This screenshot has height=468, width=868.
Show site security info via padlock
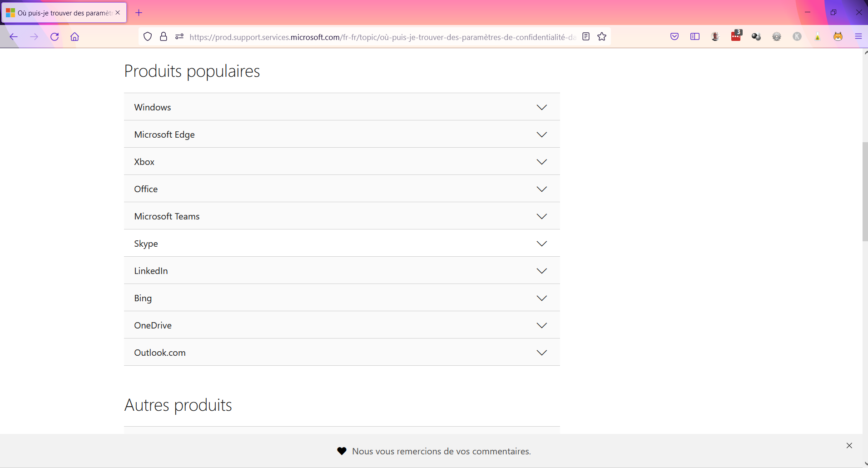[x=164, y=37]
